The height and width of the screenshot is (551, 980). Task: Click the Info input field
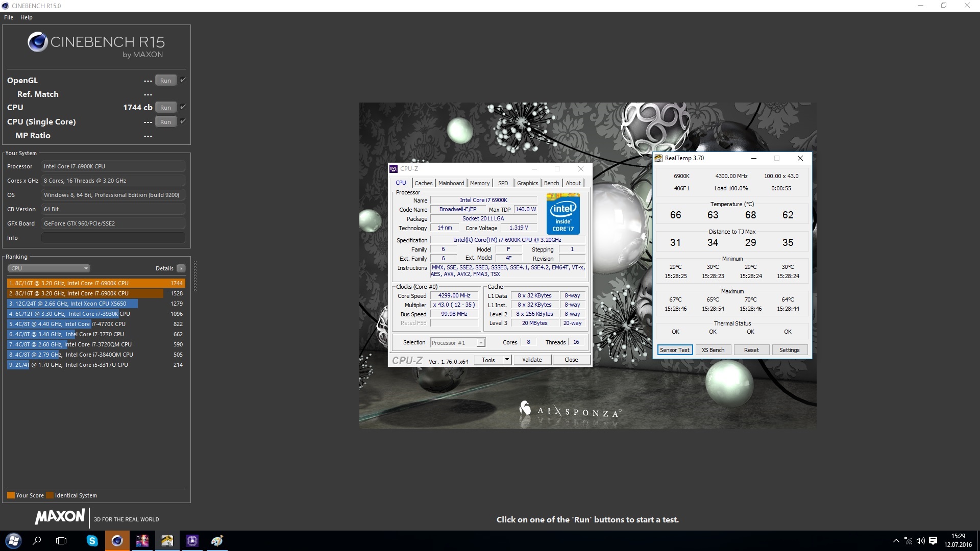click(113, 238)
